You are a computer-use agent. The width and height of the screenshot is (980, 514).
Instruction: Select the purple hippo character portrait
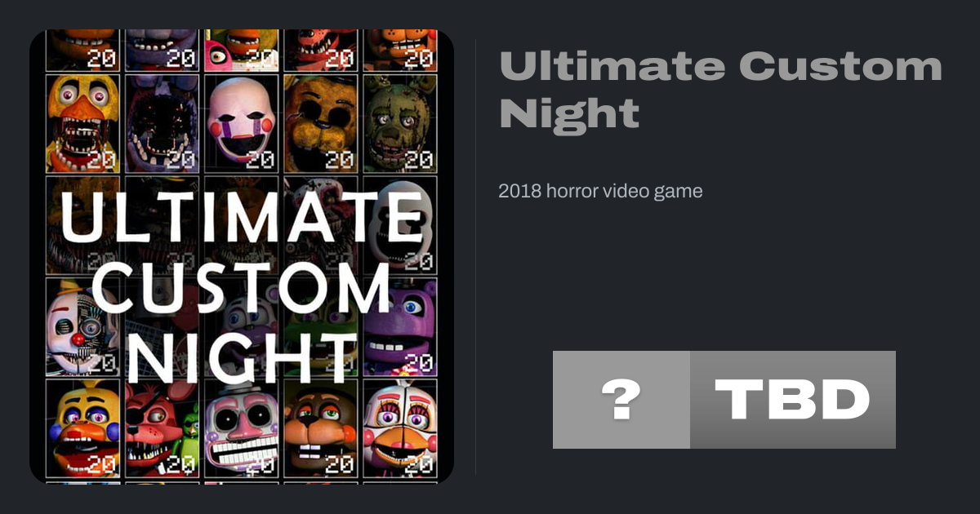pyautogui.click(x=400, y=326)
